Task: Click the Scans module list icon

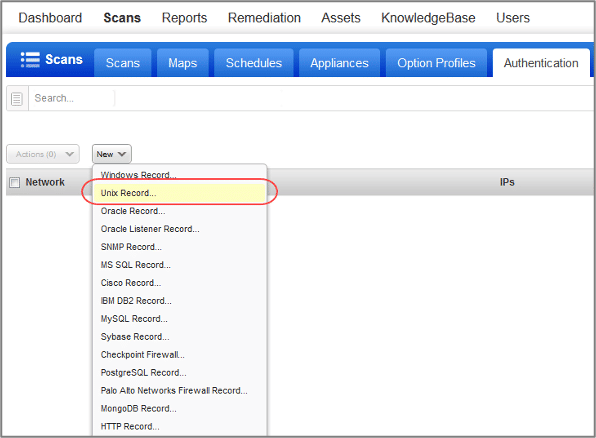Action: (x=30, y=60)
